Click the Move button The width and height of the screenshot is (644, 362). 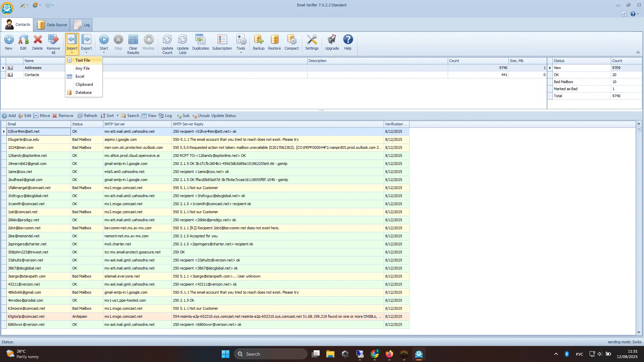(x=42, y=116)
